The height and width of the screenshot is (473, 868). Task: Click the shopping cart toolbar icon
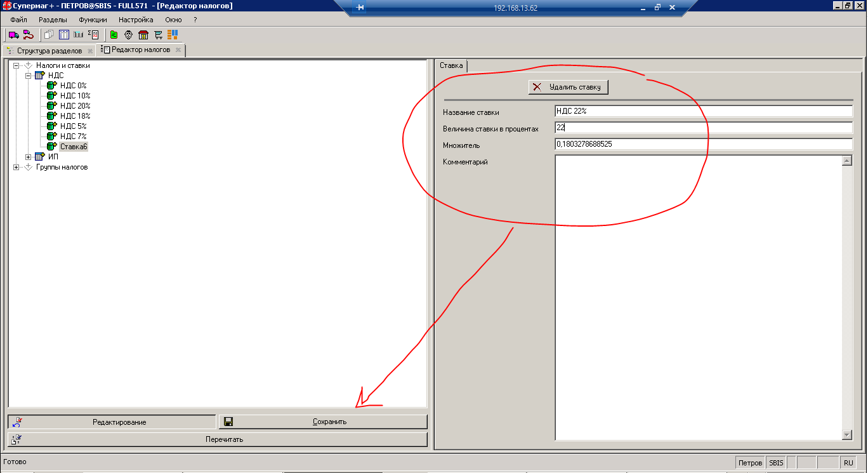tap(159, 35)
